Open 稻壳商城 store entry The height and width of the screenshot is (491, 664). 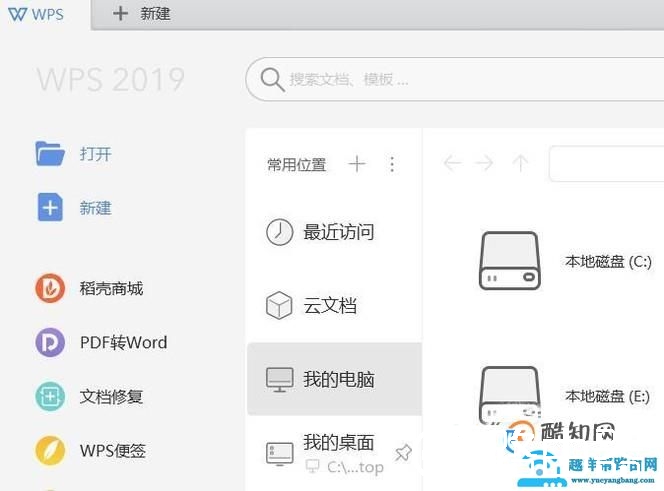pos(111,288)
